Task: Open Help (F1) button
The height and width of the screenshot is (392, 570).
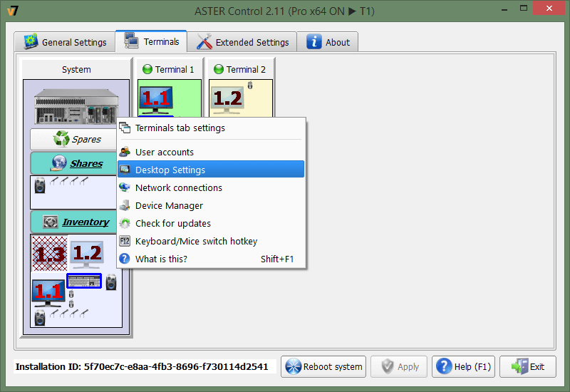Action: click(x=464, y=366)
